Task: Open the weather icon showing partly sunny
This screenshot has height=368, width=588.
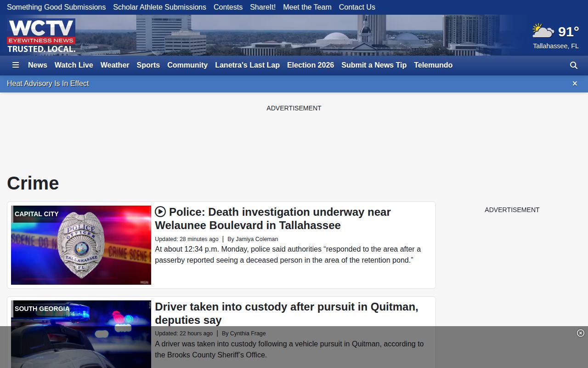Action: tap(543, 31)
